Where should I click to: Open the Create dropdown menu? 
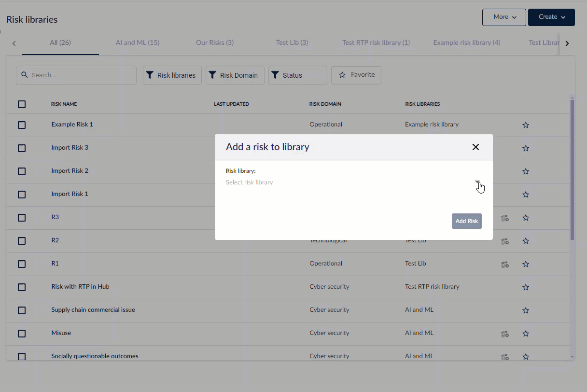point(551,17)
